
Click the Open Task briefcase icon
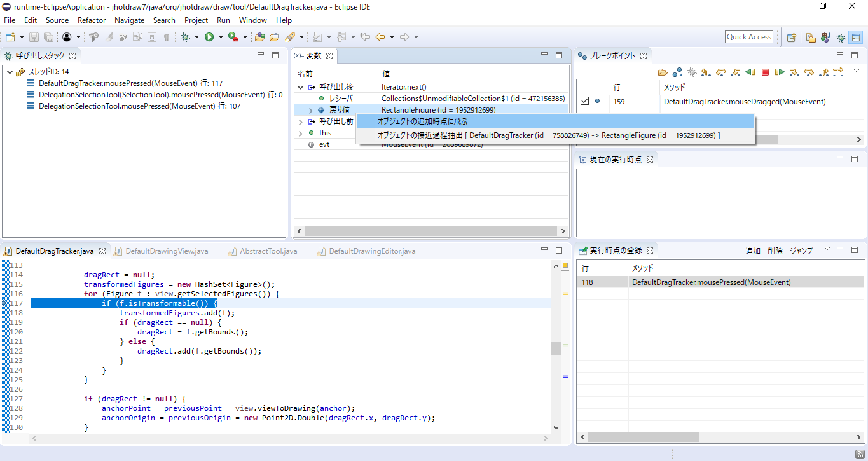tap(275, 37)
